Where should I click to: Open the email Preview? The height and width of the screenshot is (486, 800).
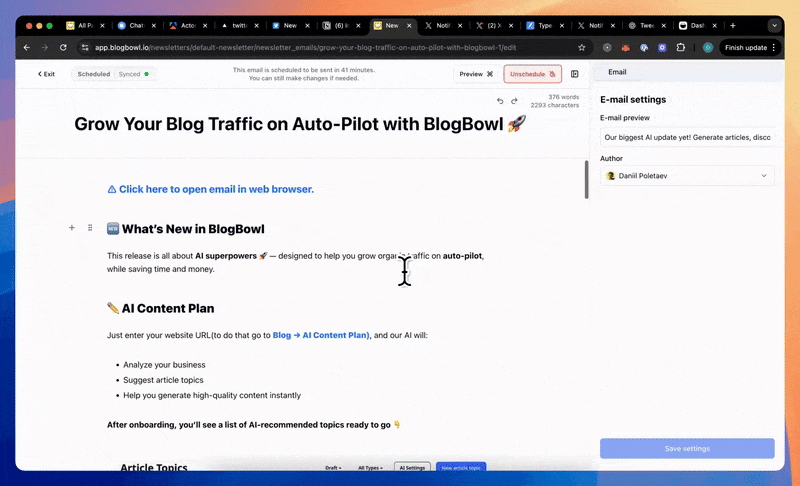pos(476,74)
